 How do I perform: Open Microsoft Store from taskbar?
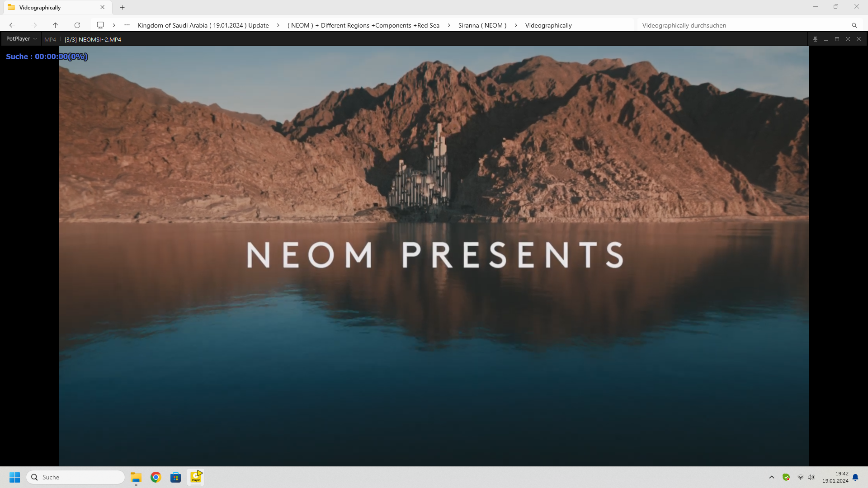tap(176, 477)
